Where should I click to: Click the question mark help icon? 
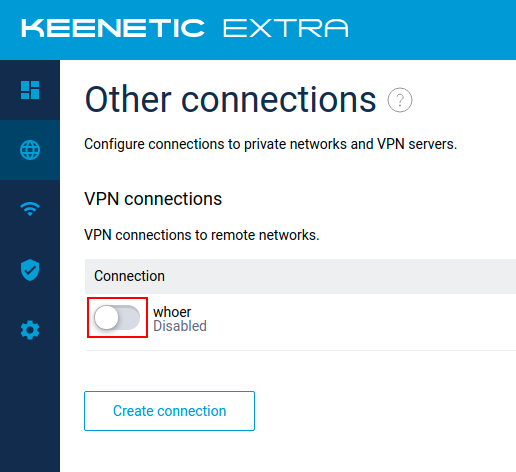tap(400, 100)
